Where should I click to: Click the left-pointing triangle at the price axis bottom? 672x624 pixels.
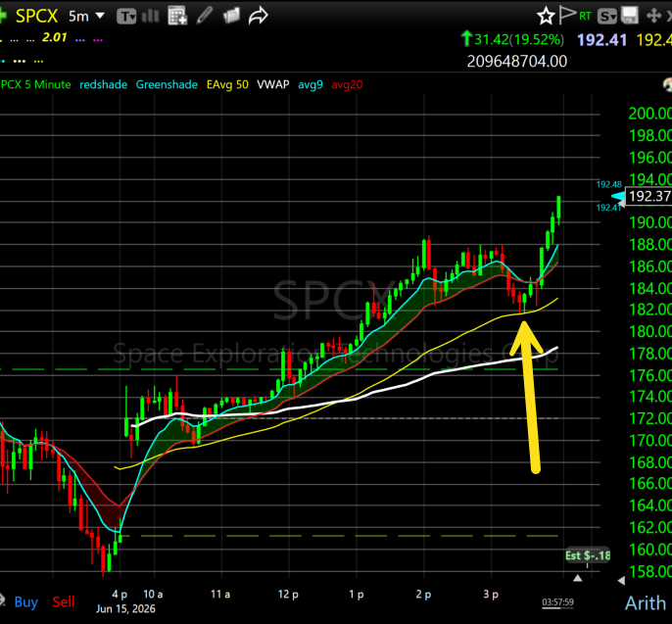pos(621,581)
